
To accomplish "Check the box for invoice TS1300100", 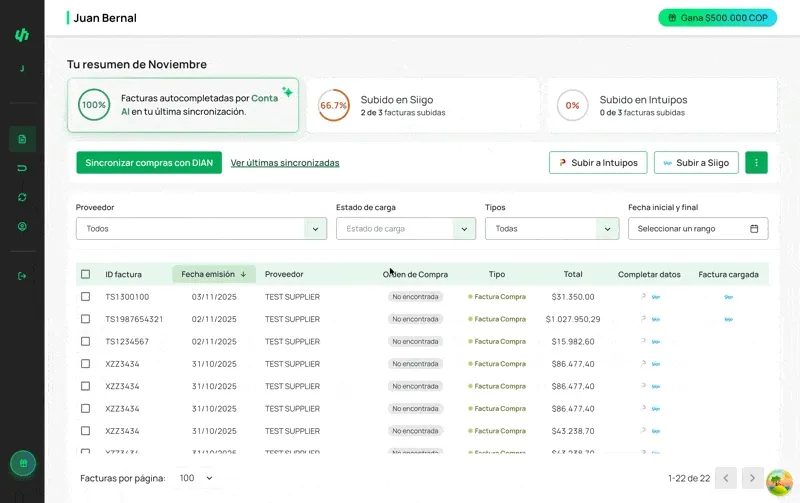I will pyautogui.click(x=85, y=297).
